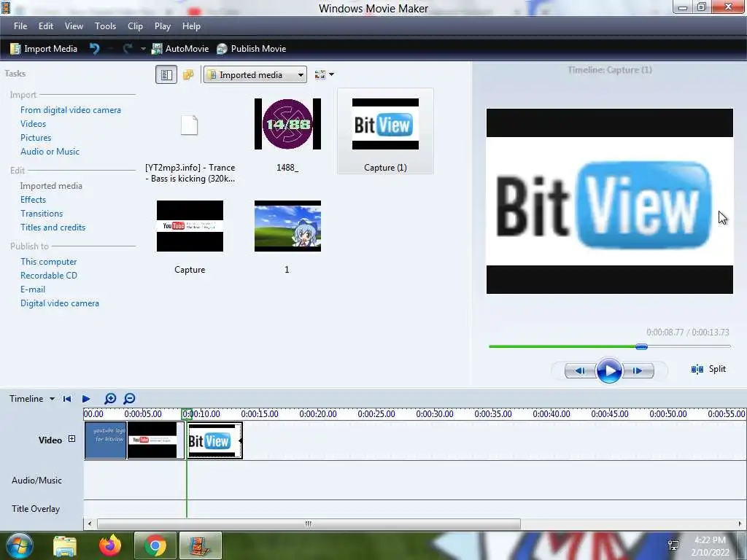Play the preview monitor video
Image resolution: width=747 pixels, height=560 pixels.
(609, 370)
